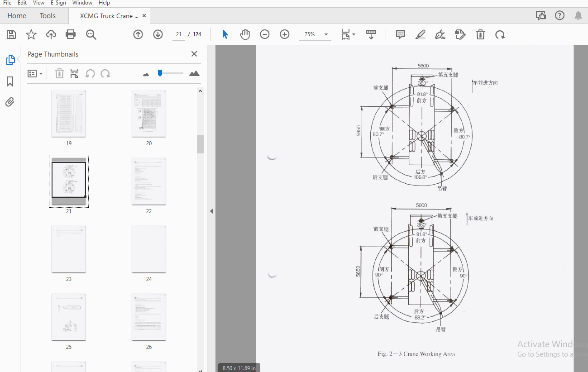Select page 19 thumbnail
The image size is (588, 372).
(x=69, y=113)
